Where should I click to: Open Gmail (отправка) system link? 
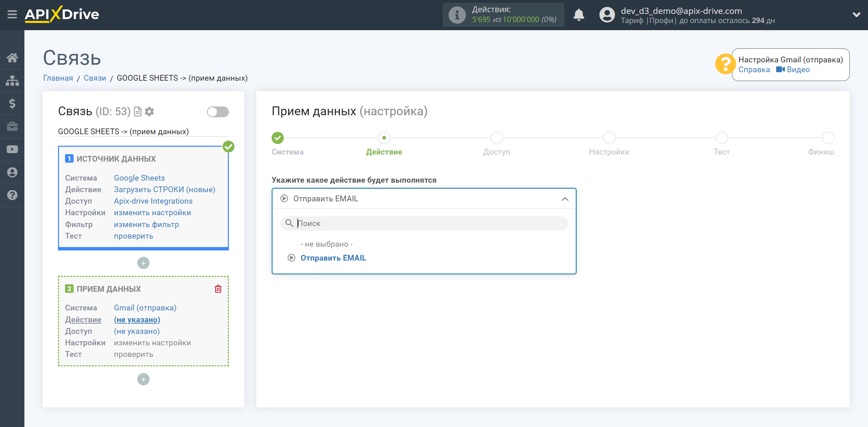(x=145, y=308)
